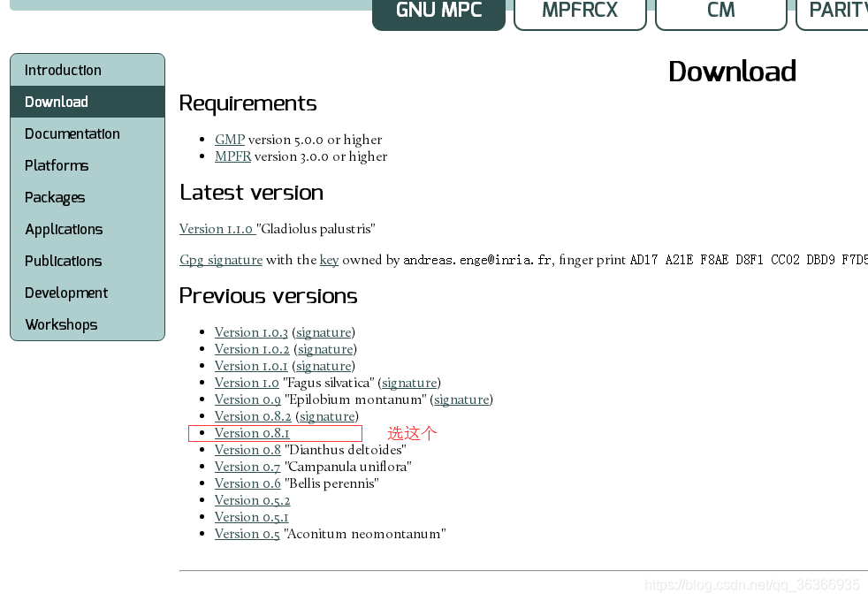Viewport: 868px width, 601px height.
Task: Click the Latest version heading
Action: coord(251,193)
